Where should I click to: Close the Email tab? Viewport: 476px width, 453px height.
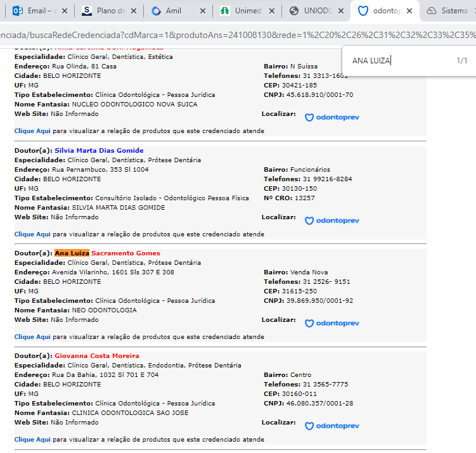65,11
